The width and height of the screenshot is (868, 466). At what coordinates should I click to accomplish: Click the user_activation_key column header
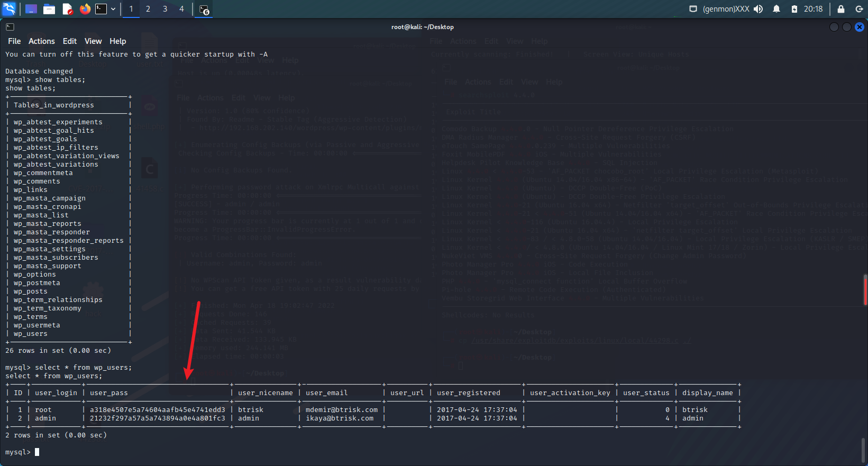click(570, 393)
